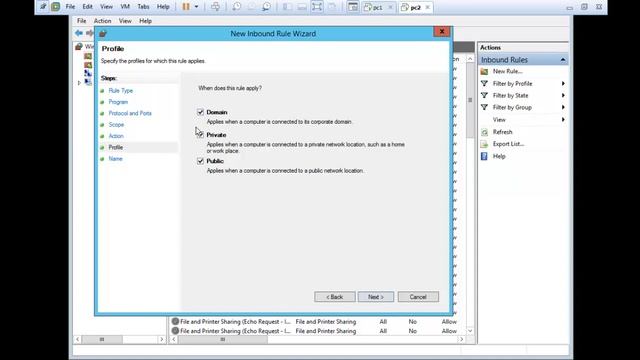Open the VMware File menu

tap(70, 7)
